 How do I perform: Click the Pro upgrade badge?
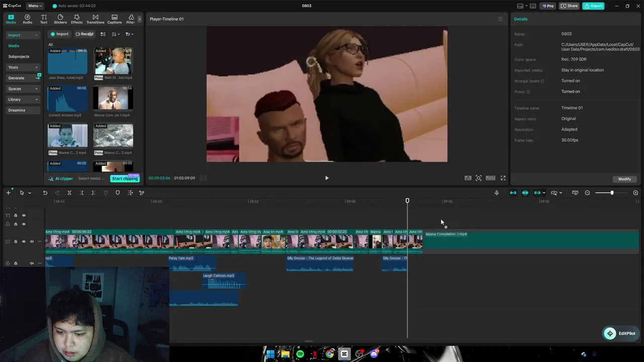pos(547,6)
